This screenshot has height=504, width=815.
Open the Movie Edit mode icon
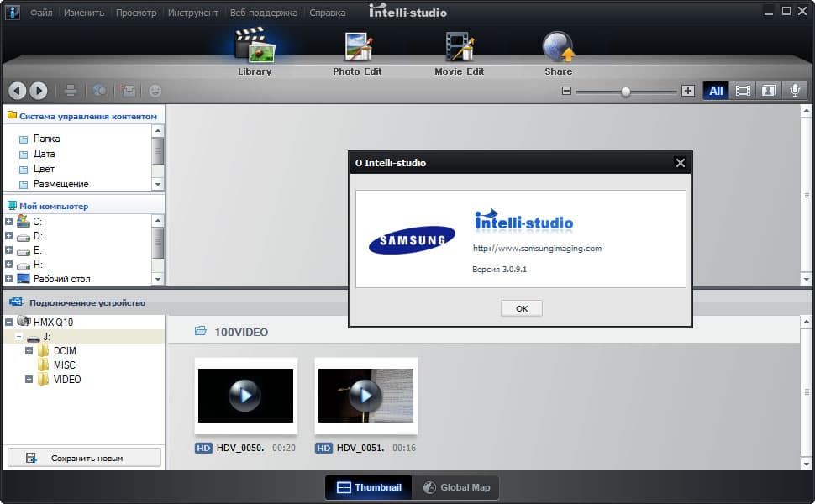coord(459,48)
